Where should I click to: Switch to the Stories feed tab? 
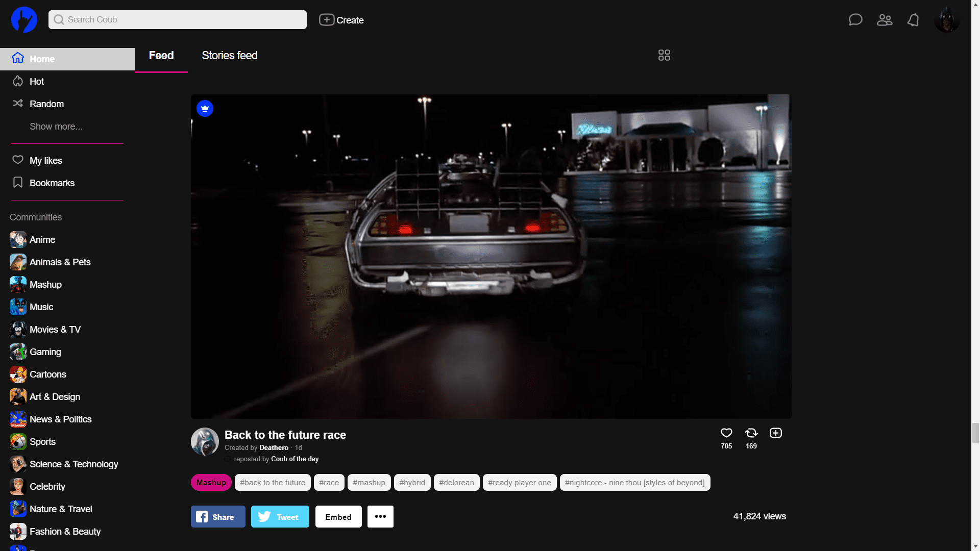pos(229,56)
